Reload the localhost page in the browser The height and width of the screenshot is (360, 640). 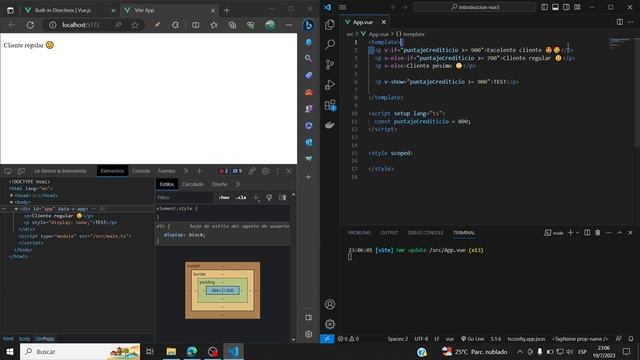point(30,25)
